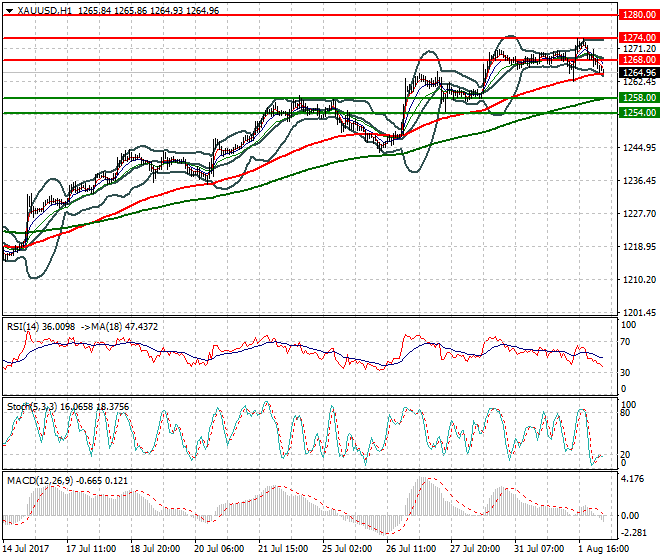
Task: Click the 20 Jul 06:00 time label
Action: [219, 549]
